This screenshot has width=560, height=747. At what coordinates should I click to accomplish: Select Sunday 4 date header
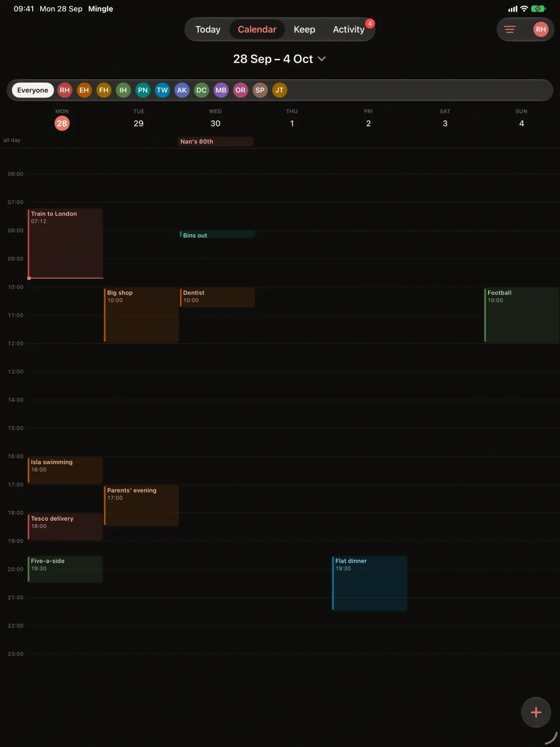click(521, 119)
